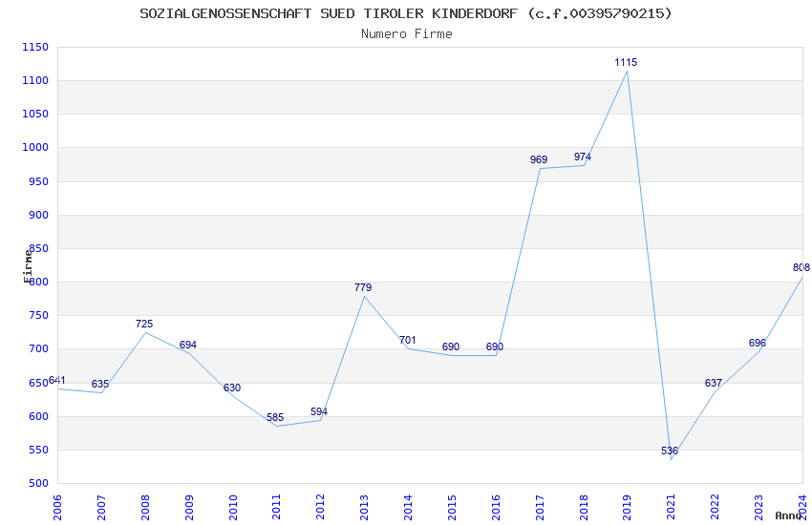The image size is (812, 525).
Task: Select the data label 969
Action: coord(539,159)
